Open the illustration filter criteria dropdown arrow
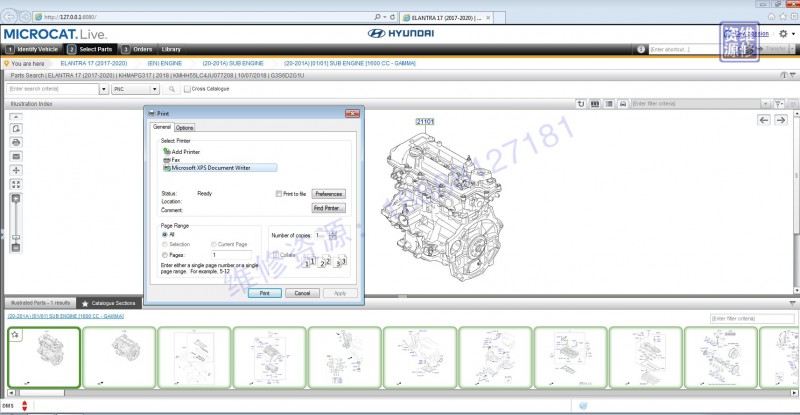The height and width of the screenshot is (415, 800). pyautogui.click(x=765, y=104)
